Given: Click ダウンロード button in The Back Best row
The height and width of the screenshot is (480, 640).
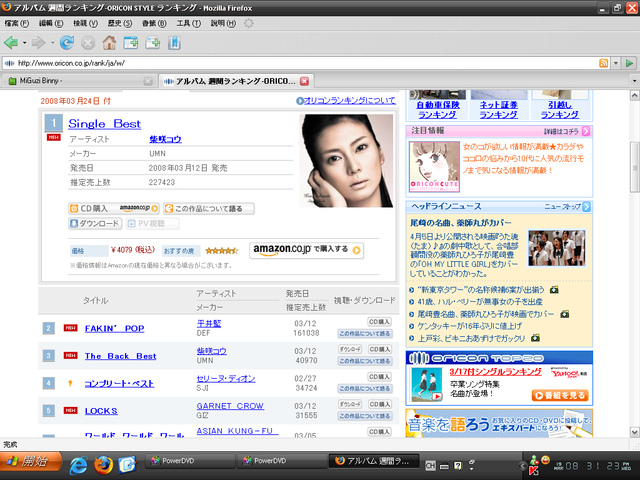Looking at the screenshot, I should (x=350, y=349).
